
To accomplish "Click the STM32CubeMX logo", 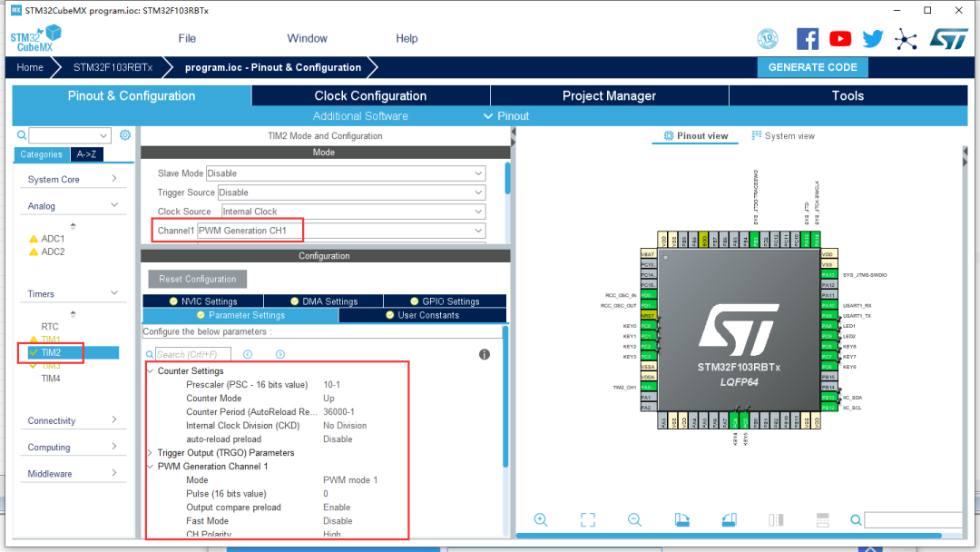I will [x=35, y=38].
